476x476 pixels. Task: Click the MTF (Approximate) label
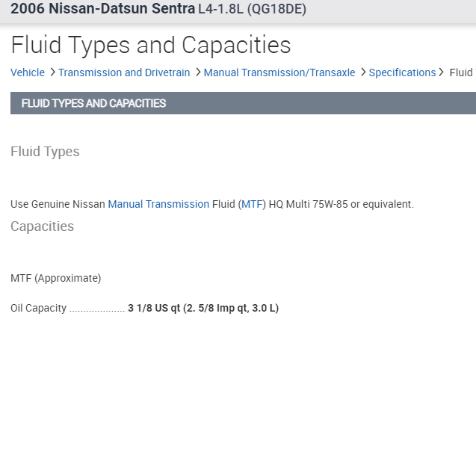point(55,278)
